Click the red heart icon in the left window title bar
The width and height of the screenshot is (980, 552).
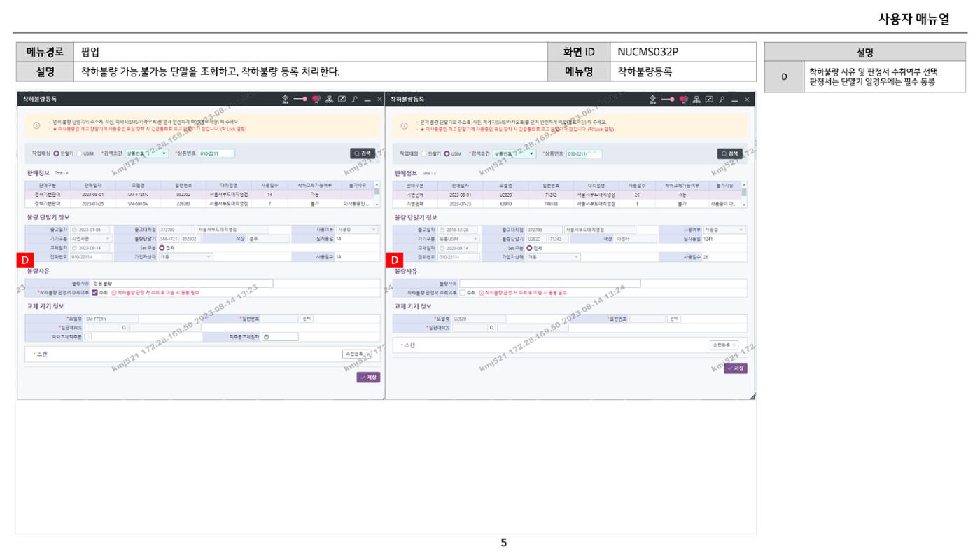[x=316, y=99]
